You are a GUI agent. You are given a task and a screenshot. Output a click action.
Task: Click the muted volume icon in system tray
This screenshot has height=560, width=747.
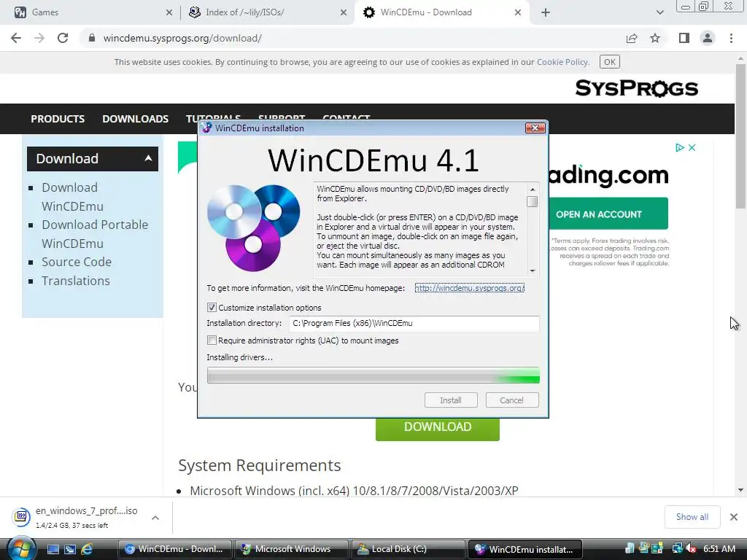pos(691,548)
